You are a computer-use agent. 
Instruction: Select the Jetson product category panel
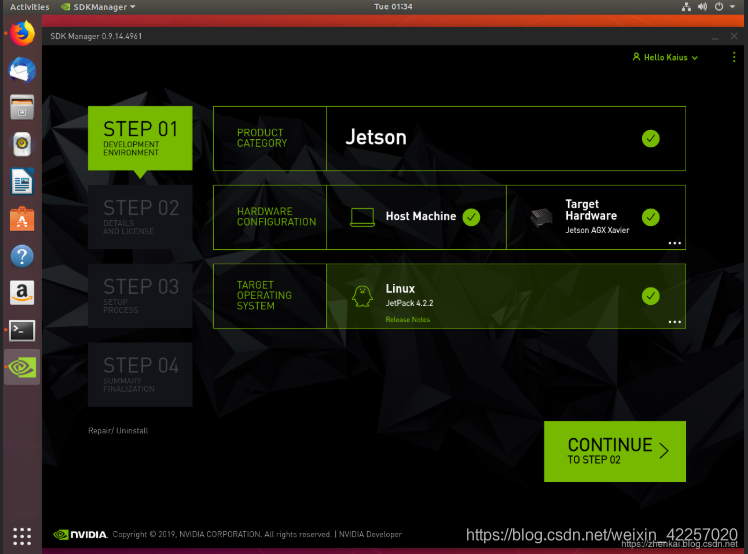(x=506, y=138)
